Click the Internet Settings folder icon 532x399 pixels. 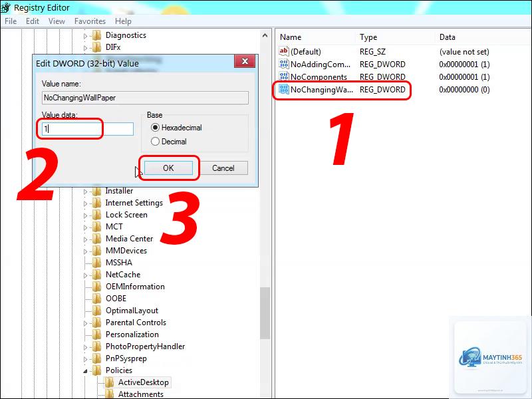tap(97, 203)
